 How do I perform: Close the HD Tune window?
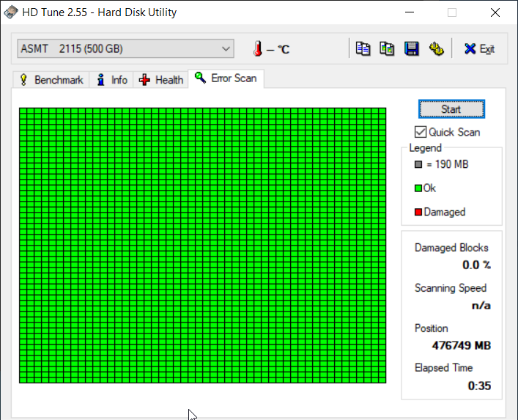click(x=495, y=12)
